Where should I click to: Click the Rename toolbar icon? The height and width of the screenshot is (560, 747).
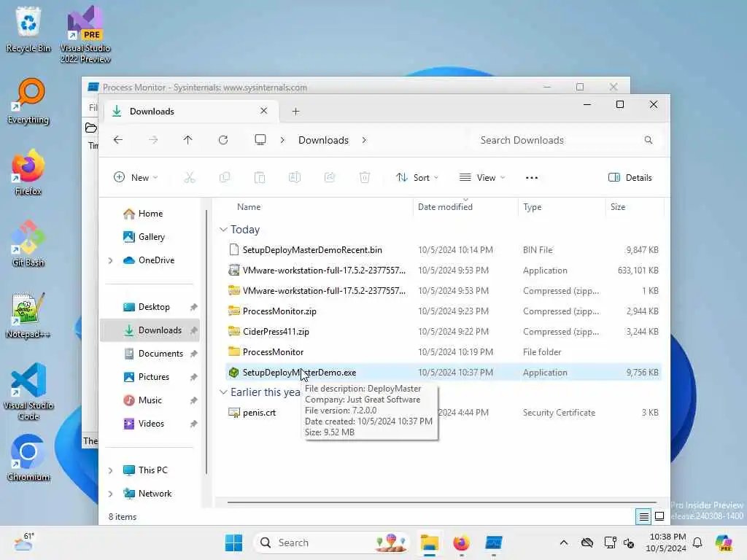click(295, 178)
